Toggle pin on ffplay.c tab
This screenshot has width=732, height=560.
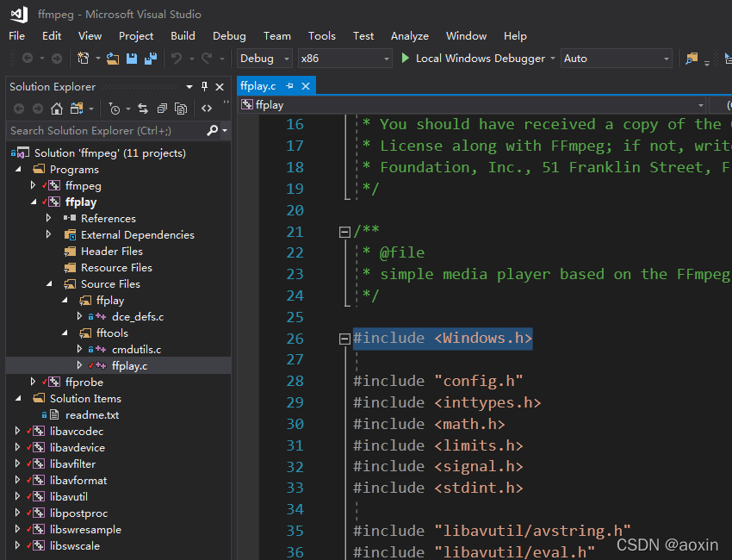(x=289, y=86)
